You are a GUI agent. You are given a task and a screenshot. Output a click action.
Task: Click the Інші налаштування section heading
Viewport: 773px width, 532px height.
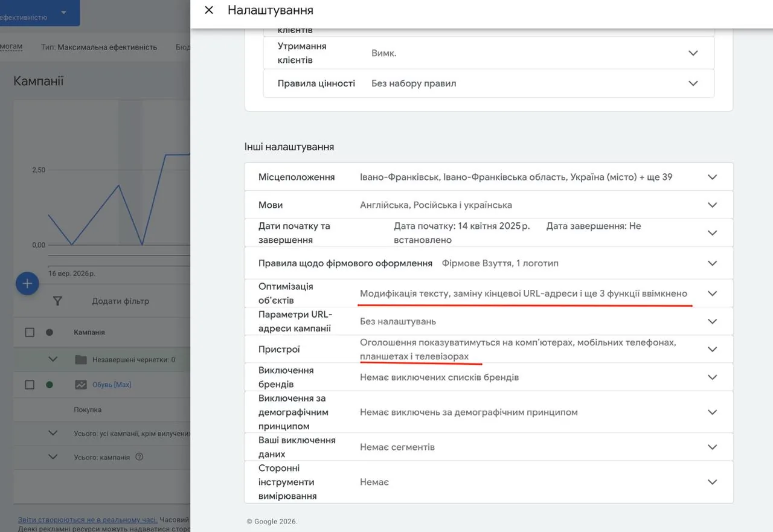pyautogui.click(x=289, y=147)
